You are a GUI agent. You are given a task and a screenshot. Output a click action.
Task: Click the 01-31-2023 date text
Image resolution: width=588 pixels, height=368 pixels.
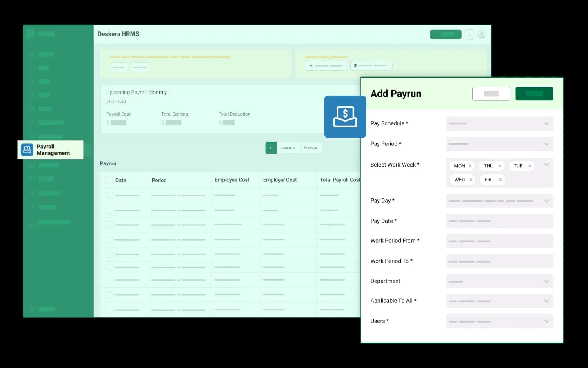click(x=116, y=101)
